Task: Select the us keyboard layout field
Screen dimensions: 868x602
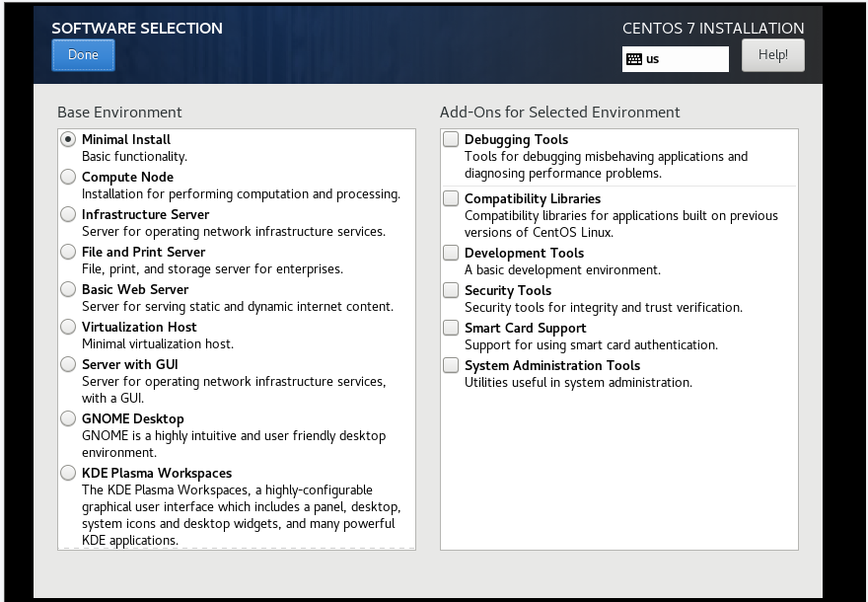Action: [x=676, y=59]
